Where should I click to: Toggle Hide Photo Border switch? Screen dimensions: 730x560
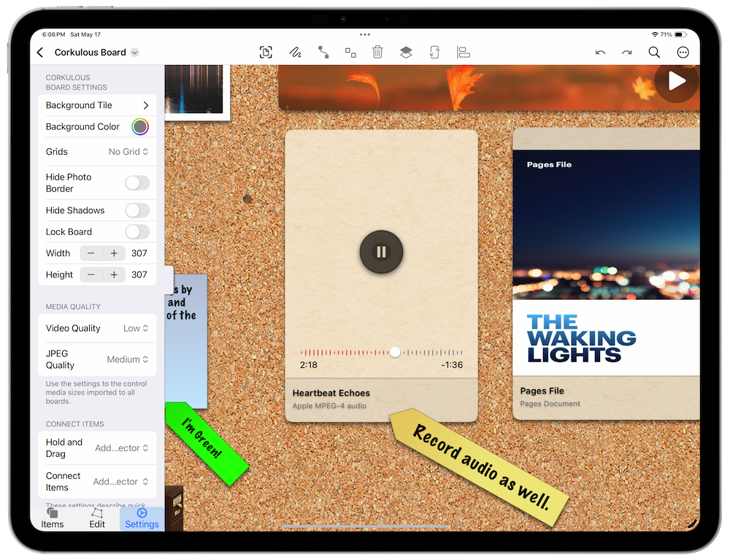click(x=137, y=183)
